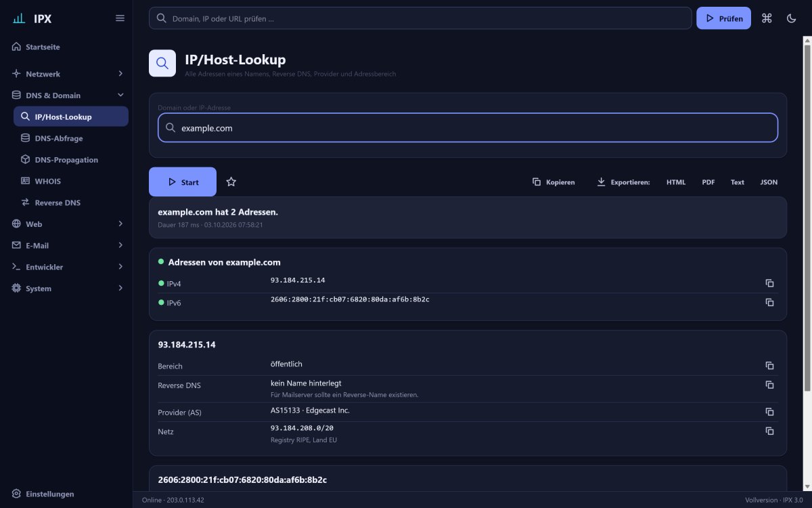Copy the Netz 93.184.208.0/20 value
Screen dimensions: 812x508
pyautogui.click(x=769, y=431)
